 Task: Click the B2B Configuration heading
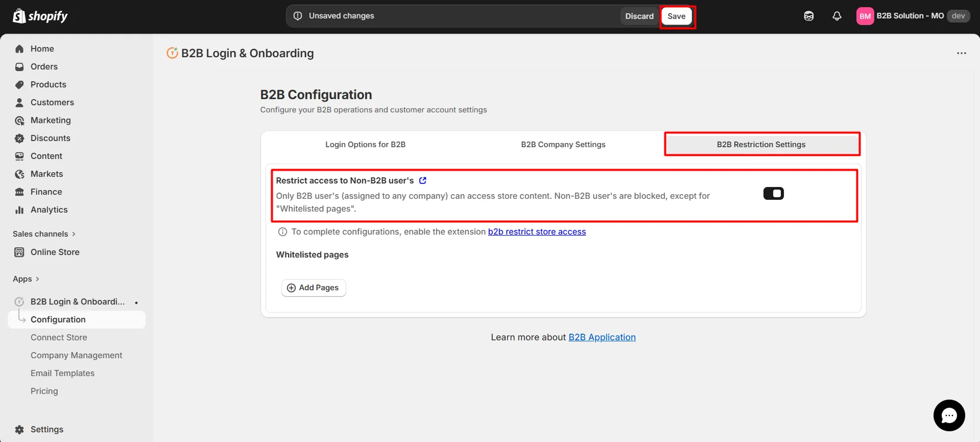[316, 95]
